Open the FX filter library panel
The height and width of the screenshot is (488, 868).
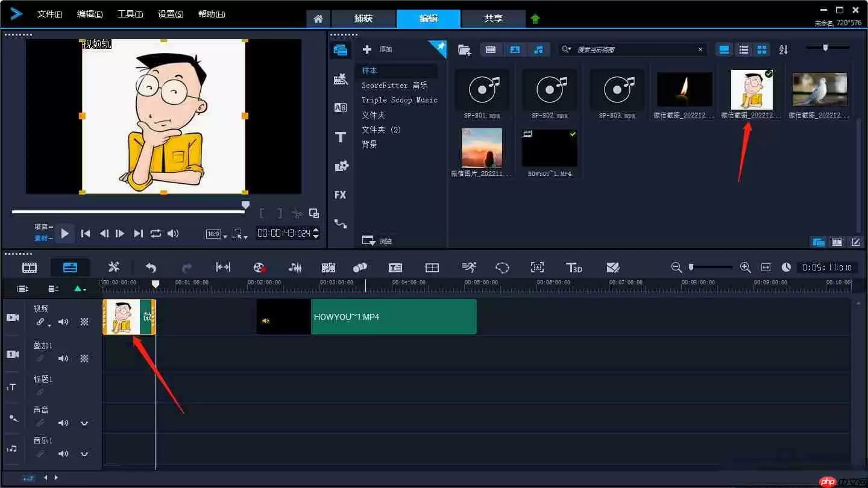[341, 195]
